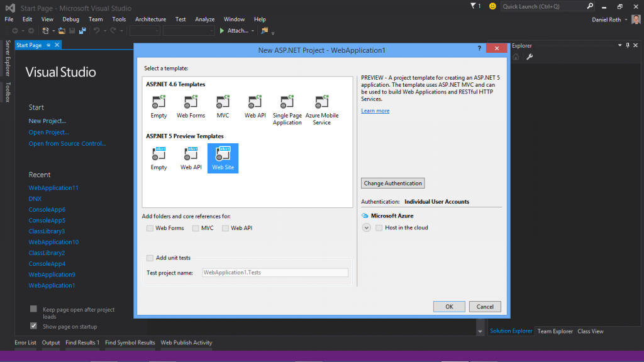Open the notifications flag icon
Viewport: 644px width, 362px height.
[x=473, y=6]
